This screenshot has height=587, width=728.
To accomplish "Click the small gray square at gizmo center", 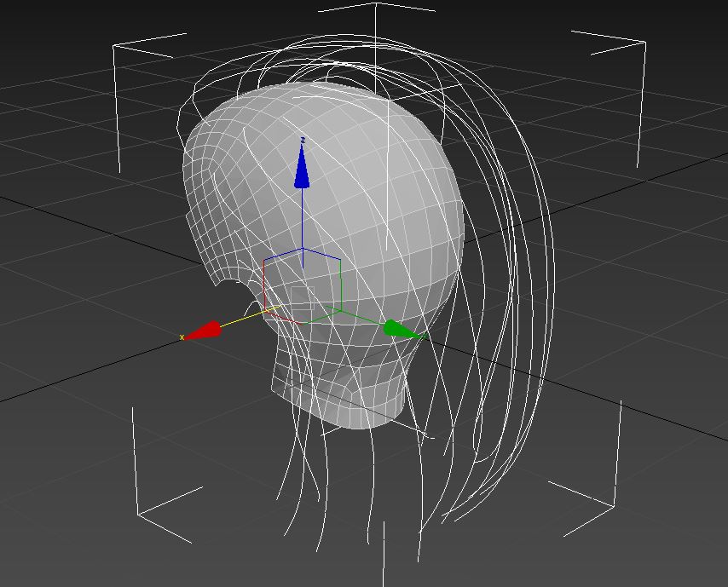I will click(303, 299).
